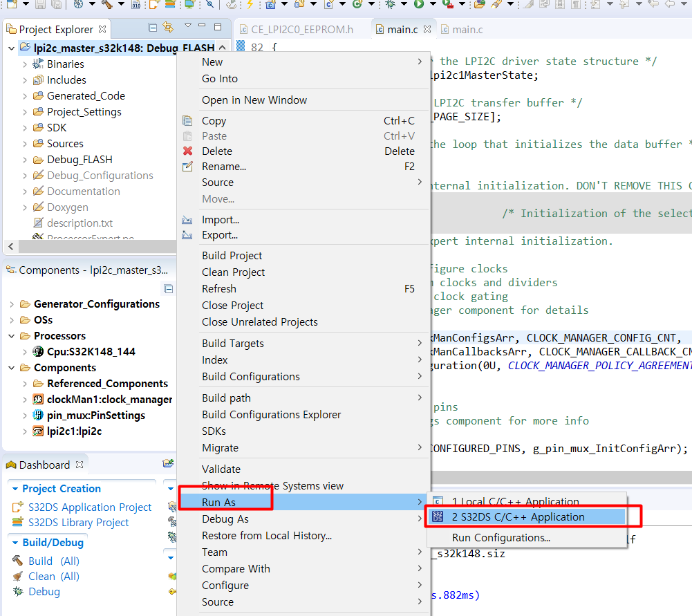The height and width of the screenshot is (616, 692).
Task: Toggle Link with Editor in Project Explorer
Action: pos(168,26)
